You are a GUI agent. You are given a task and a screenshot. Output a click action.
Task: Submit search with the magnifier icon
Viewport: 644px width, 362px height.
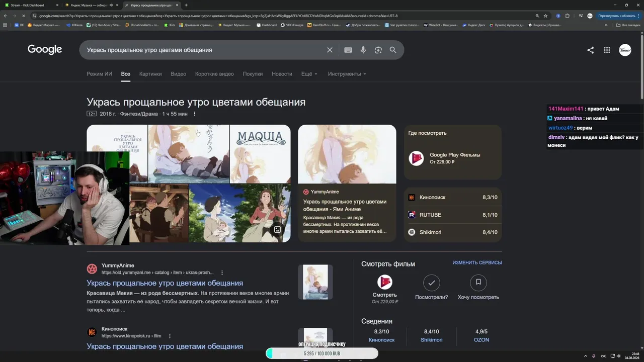coord(393,50)
